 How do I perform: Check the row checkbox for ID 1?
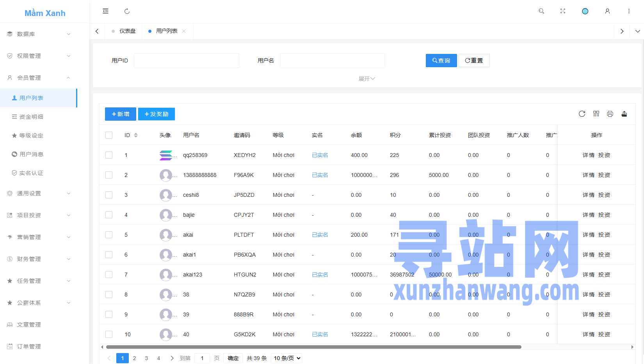click(x=109, y=155)
